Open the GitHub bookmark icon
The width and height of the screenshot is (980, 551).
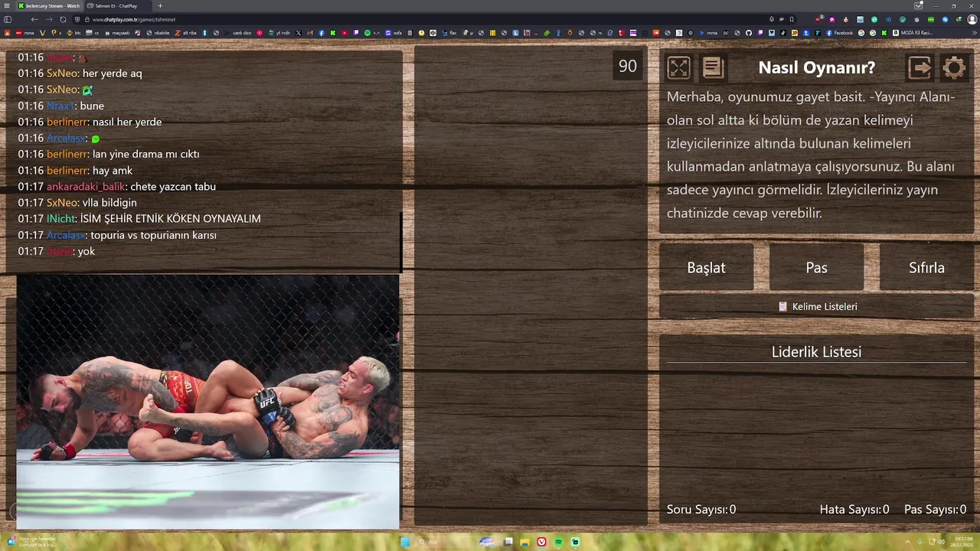click(748, 33)
